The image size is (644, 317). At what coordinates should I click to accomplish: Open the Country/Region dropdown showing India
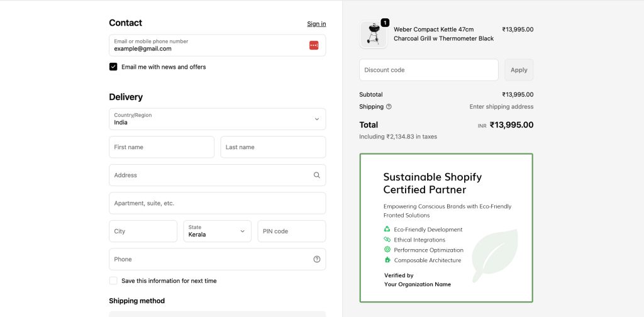coord(217,119)
